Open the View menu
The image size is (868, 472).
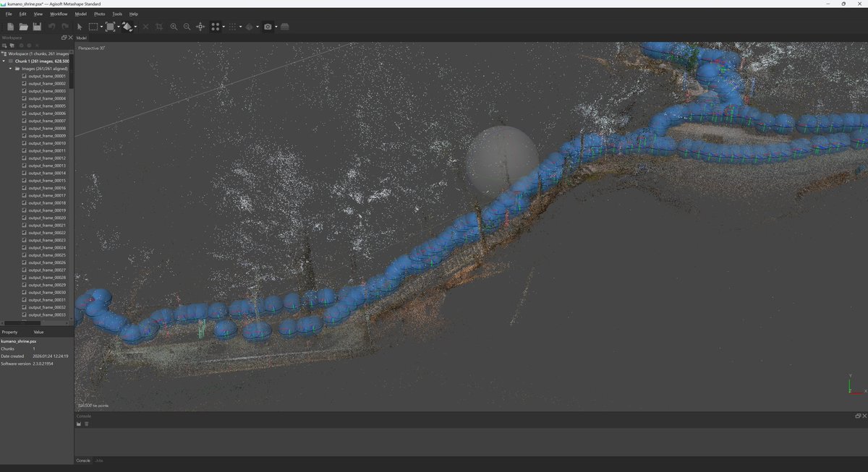[x=38, y=14]
